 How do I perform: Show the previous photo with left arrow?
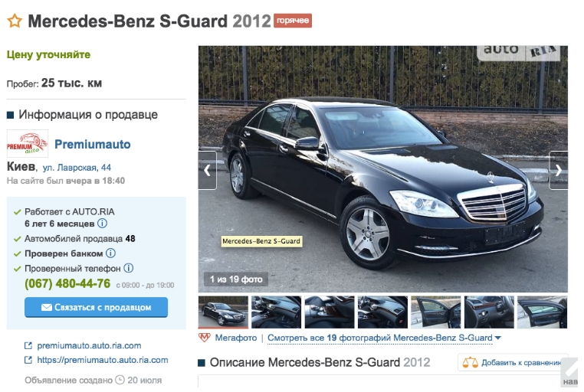(208, 170)
